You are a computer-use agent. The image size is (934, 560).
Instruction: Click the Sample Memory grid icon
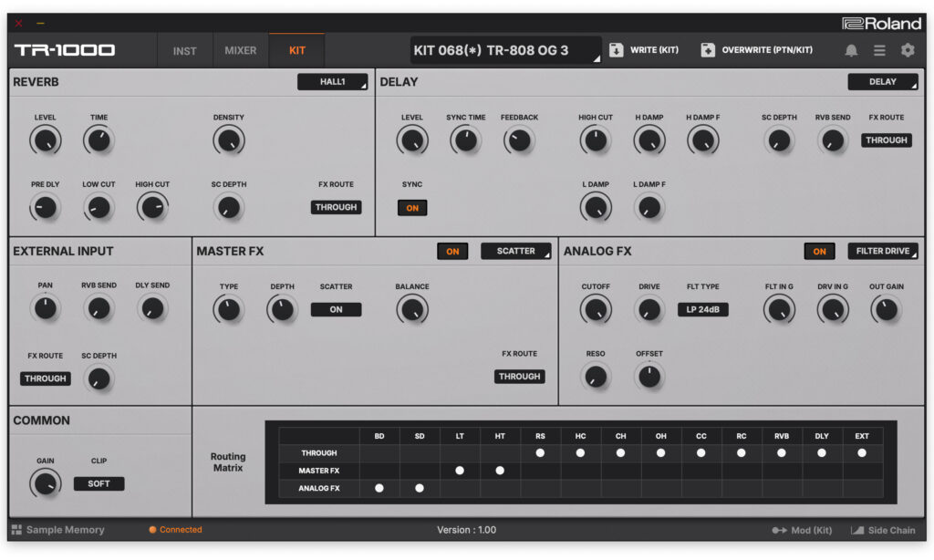coord(16,530)
